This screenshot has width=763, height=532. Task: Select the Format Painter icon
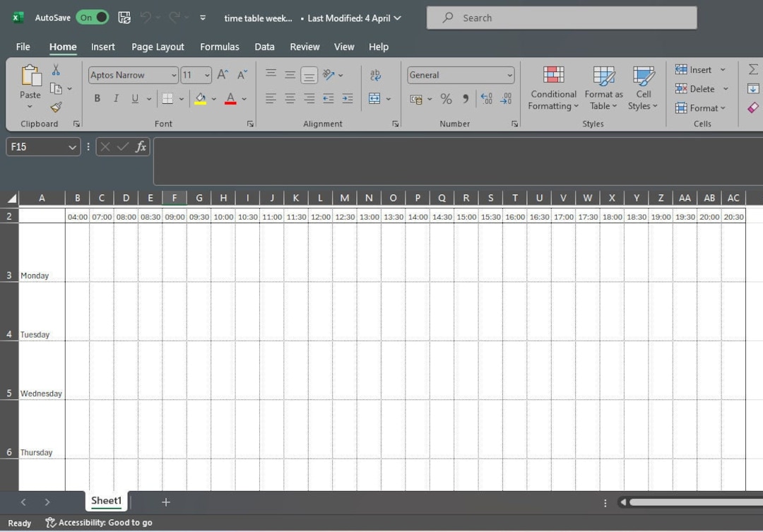coord(56,107)
